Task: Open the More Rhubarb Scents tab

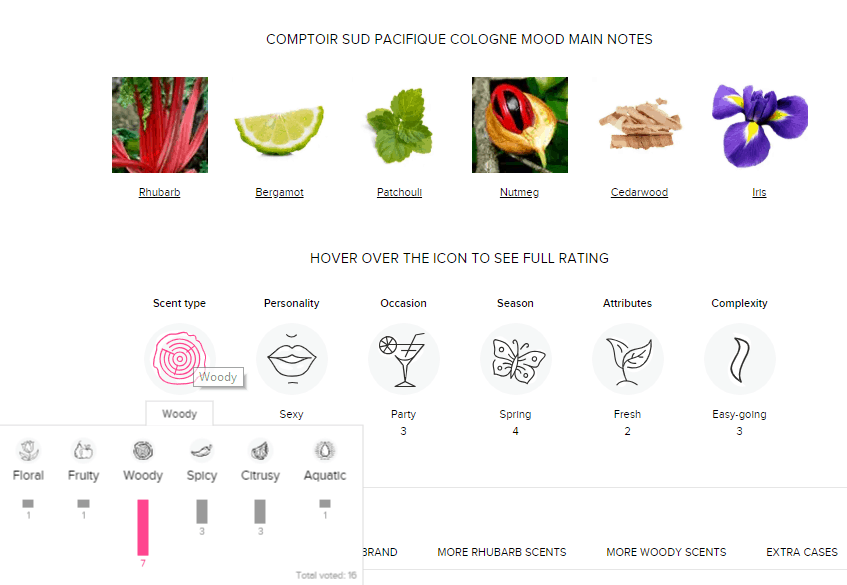Action: pos(502,552)
